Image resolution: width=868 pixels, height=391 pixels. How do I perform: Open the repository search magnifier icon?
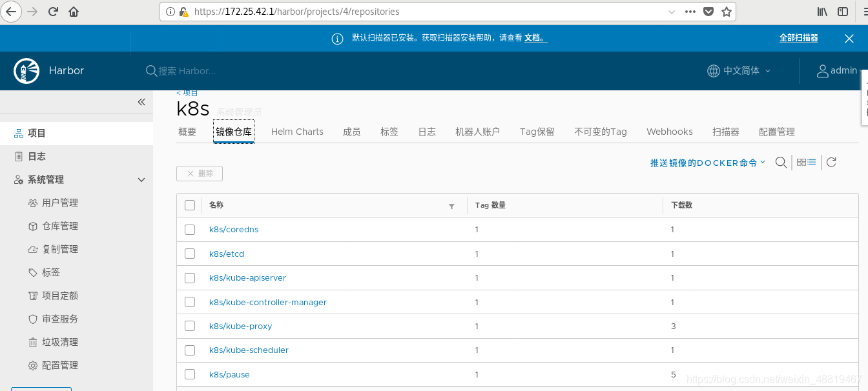click(781, 163)
